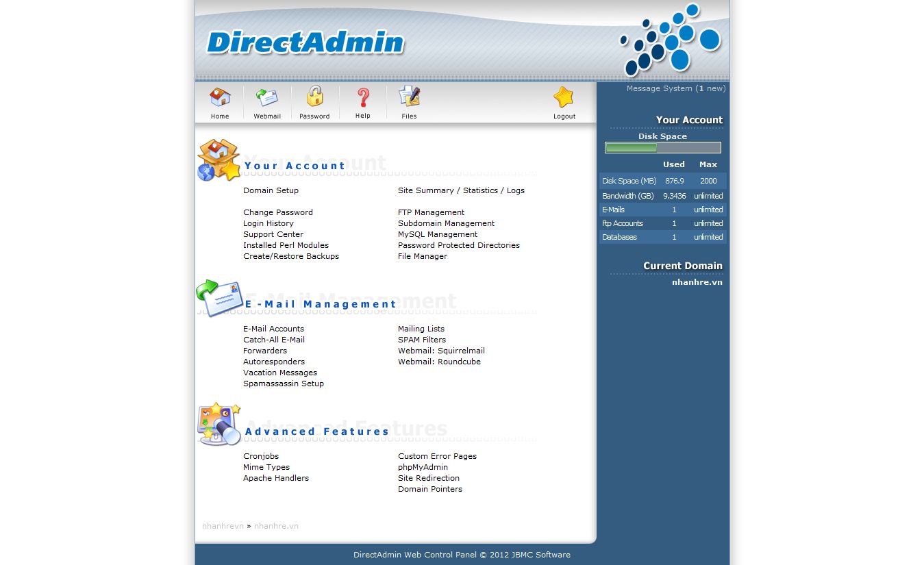This screenshot has height=565, width=924.
Task: Click the Home house icon
Action: 220,97
